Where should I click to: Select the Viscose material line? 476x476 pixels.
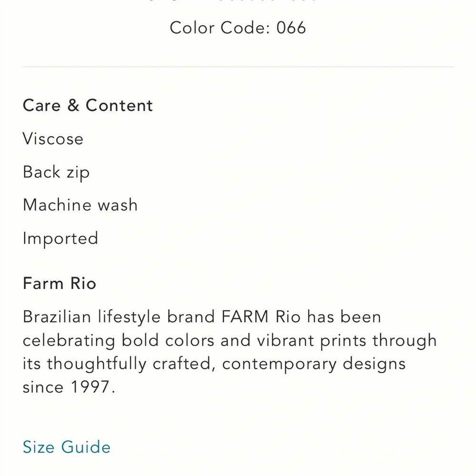click(53, 139)
